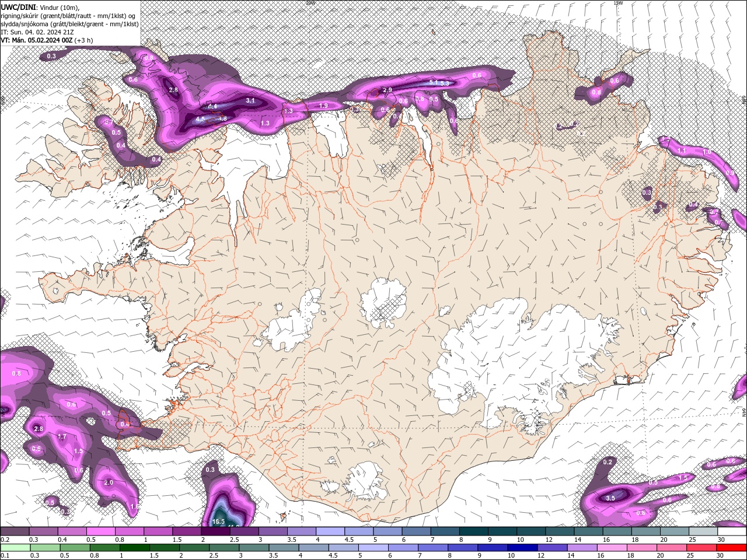This screenshot has height=560, width=747.
Task: Click the 16.5 precipitation value on the map
Action: coord(219,521)
